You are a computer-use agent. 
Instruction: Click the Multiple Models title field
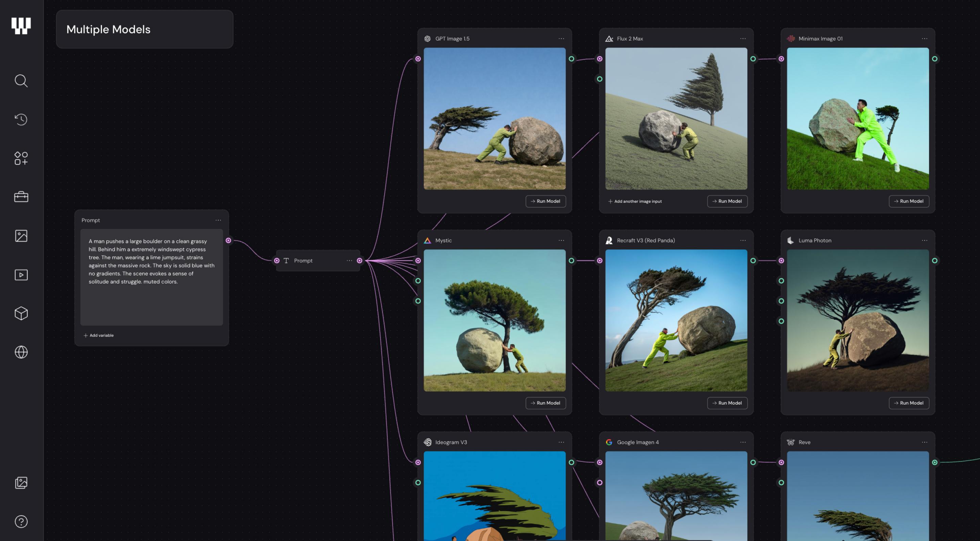(145, 29)
